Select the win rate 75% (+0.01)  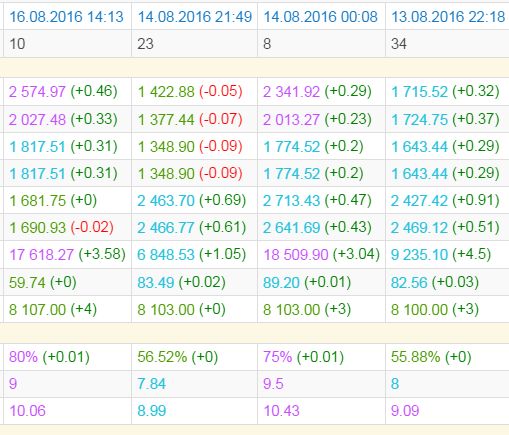pos(303,357)
